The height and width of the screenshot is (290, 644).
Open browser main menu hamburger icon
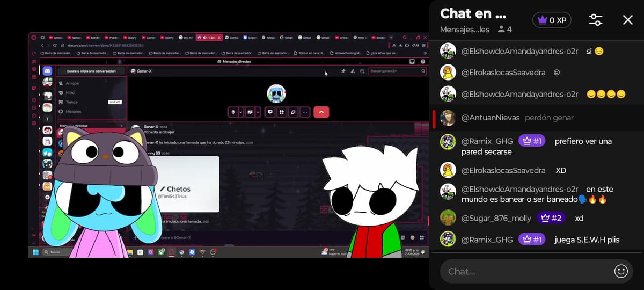click(423, 45)
